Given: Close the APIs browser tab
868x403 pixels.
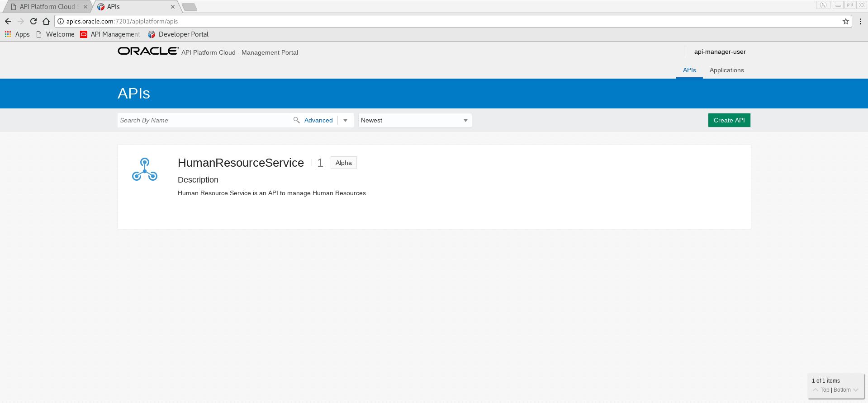Looking at the screenshot, I should (x=173, y=7).
